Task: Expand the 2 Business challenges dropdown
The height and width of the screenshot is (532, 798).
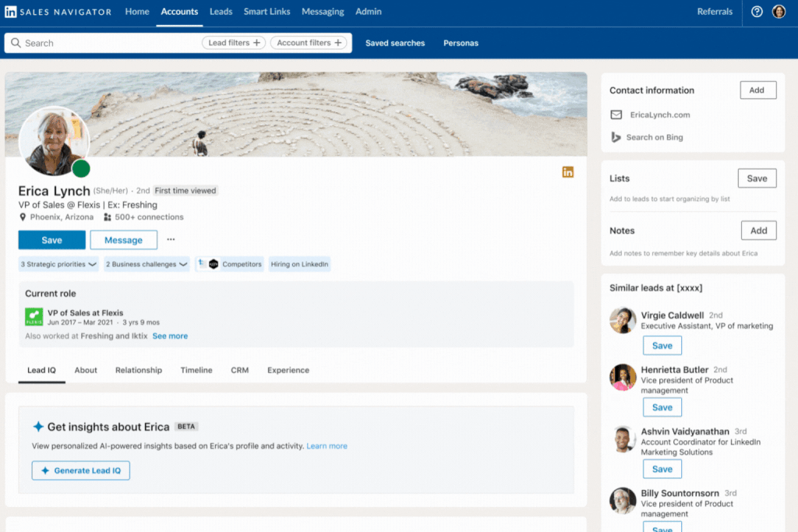Action: coord(147,264)
